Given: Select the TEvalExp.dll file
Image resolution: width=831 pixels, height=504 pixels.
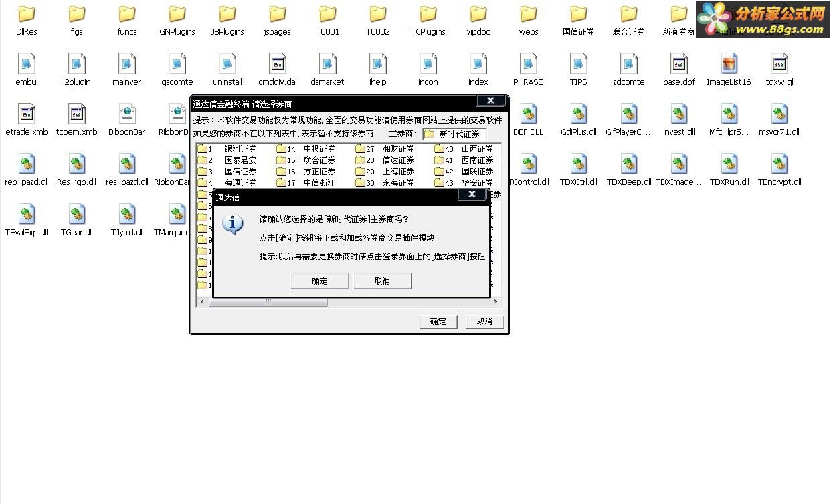Looking at the screenshot, I should point(27,219).
